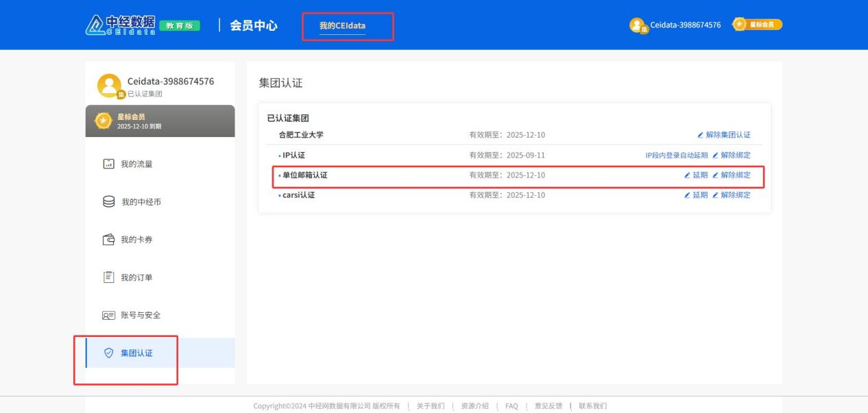Viewport: 868px width, 413px height.
Task: Unbind carsi认证 via 解除绑定
Action: click(x=732, y=195)
